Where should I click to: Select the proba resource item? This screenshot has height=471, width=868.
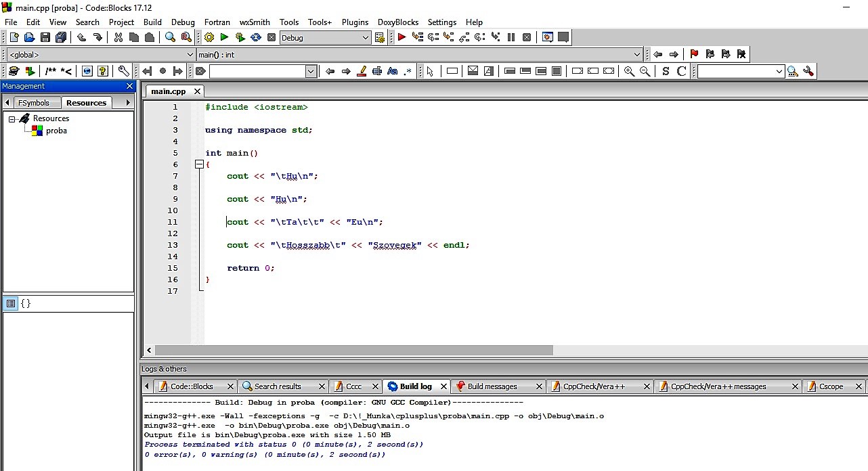(56, 131)
